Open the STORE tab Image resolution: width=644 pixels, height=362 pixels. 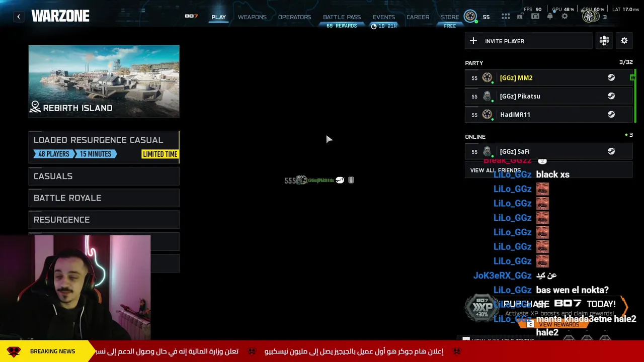tap(450, 17)
